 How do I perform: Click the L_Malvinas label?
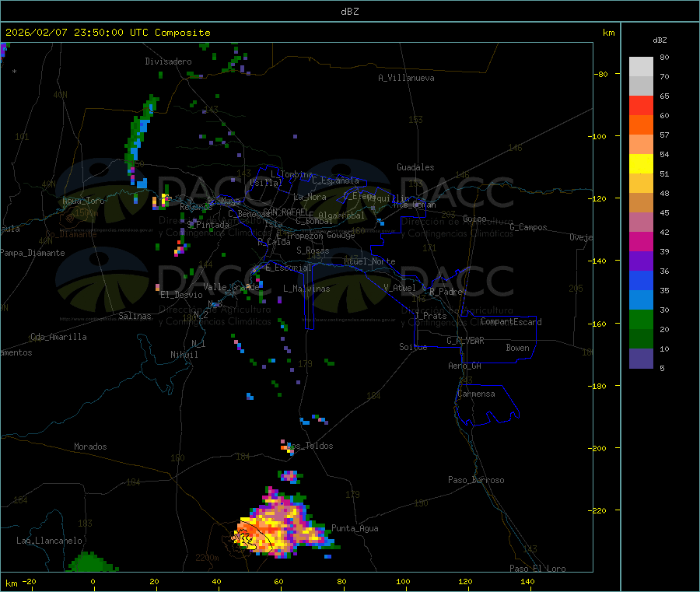pyautogui.click(x=306, y=289)
